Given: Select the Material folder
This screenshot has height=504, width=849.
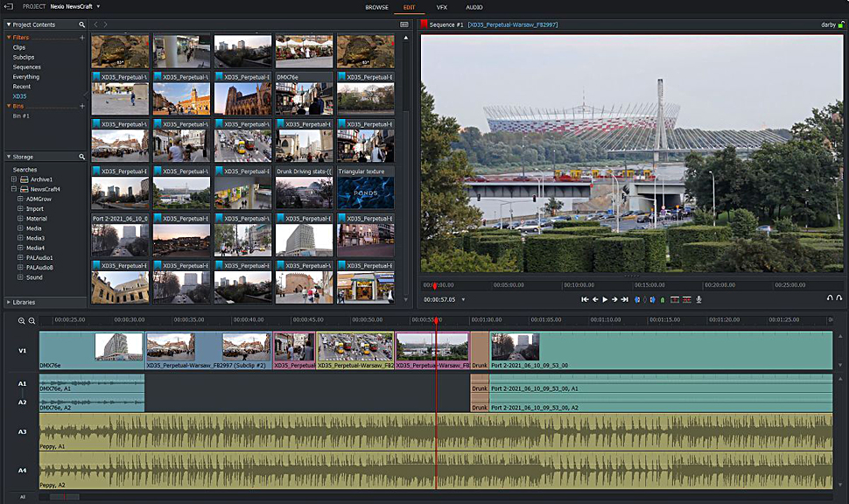Looking at the screenshot, I should click(x=37, y=218).
